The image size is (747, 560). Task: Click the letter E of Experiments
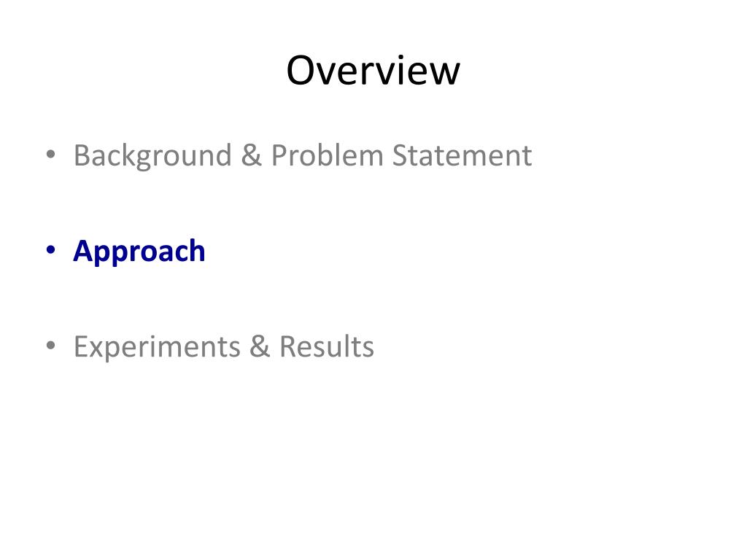coord(80,346)
